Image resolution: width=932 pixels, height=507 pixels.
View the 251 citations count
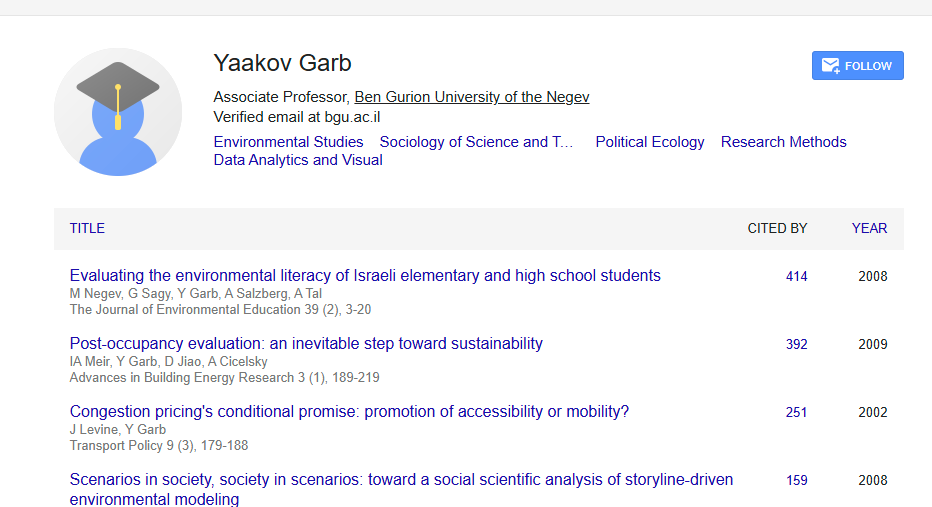click(796, 412)
